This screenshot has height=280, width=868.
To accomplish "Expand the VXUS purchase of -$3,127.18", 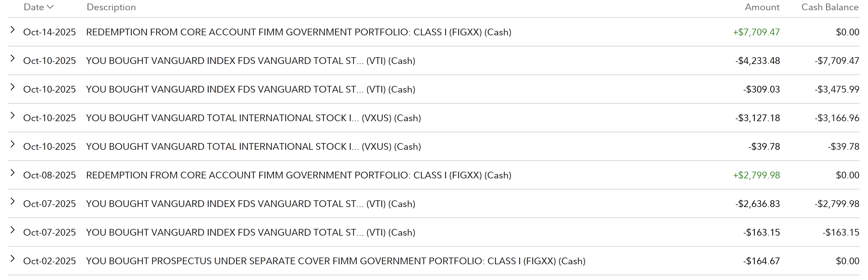I will pos(13,116).
